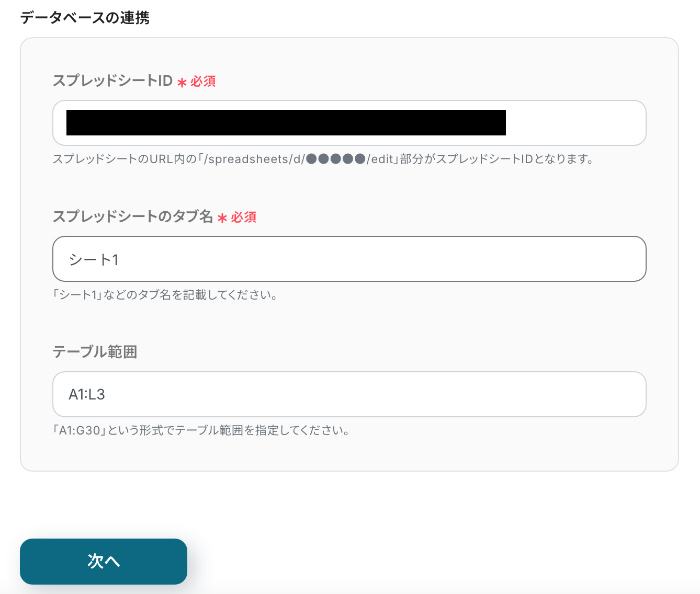Click the スプレッドシートのタブ名 field label

point(132,216)
